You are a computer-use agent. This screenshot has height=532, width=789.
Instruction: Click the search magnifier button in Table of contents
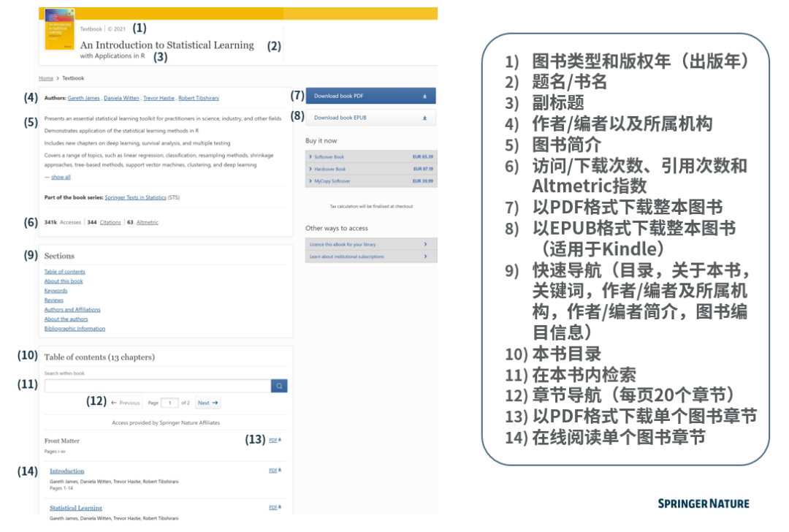[279, 386]
